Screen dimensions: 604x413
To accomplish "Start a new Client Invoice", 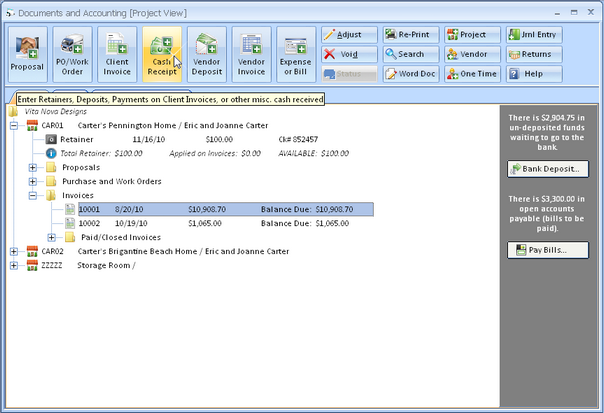I will click(x=117, y=54).
